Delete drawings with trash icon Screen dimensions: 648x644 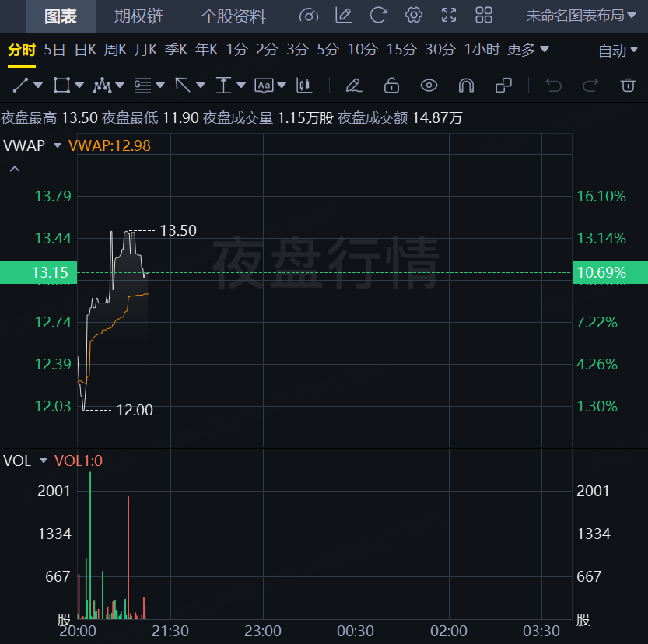[x=628, y=85]
